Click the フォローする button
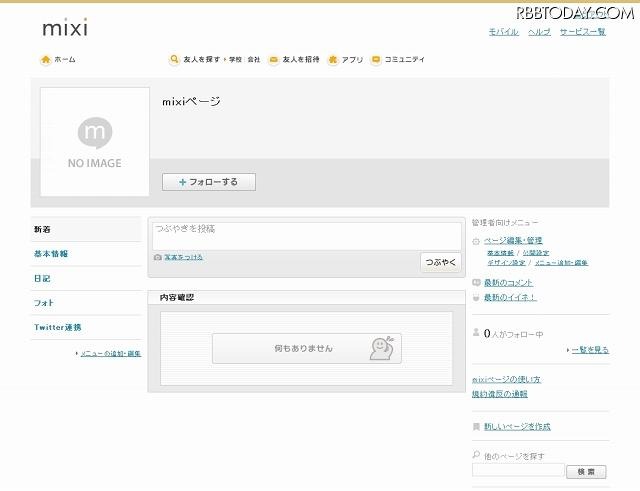This screenshot has width=640, height=491. pyautogui.click(x=209, y=182)
